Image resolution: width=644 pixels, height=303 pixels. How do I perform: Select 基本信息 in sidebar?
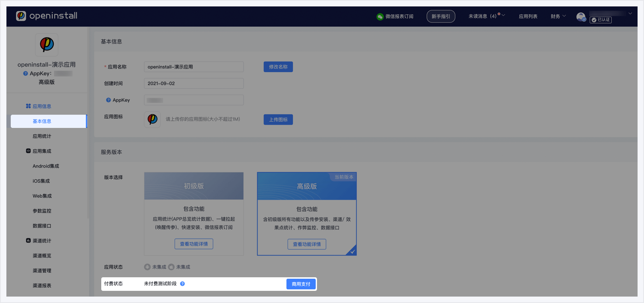coord(49,121)
